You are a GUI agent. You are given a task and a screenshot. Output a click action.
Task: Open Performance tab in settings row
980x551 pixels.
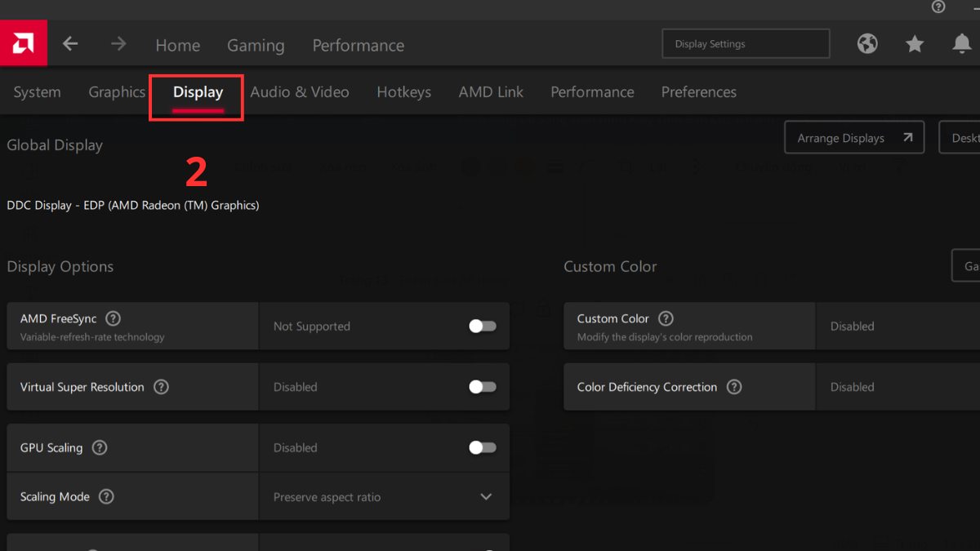tap(592, 92)
